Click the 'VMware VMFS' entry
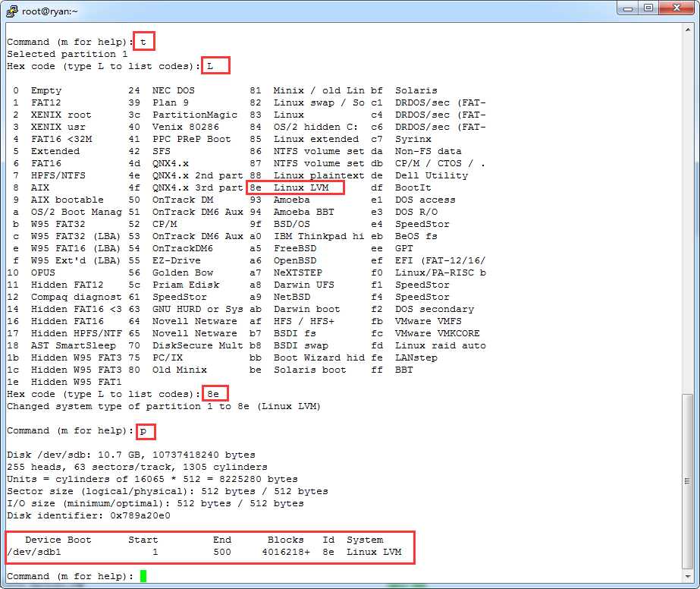This screenshot has height=589, width=700. [x=428, y=321]
